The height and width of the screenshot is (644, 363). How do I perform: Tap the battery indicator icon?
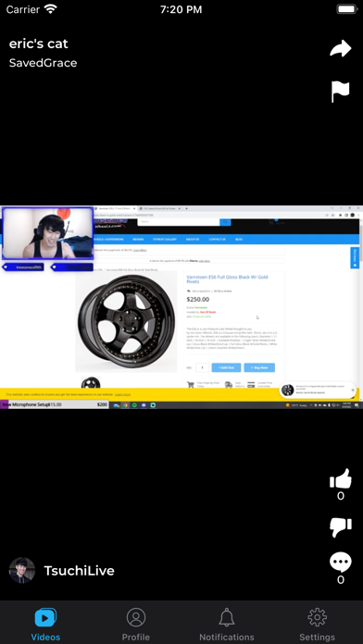point(347,9)
